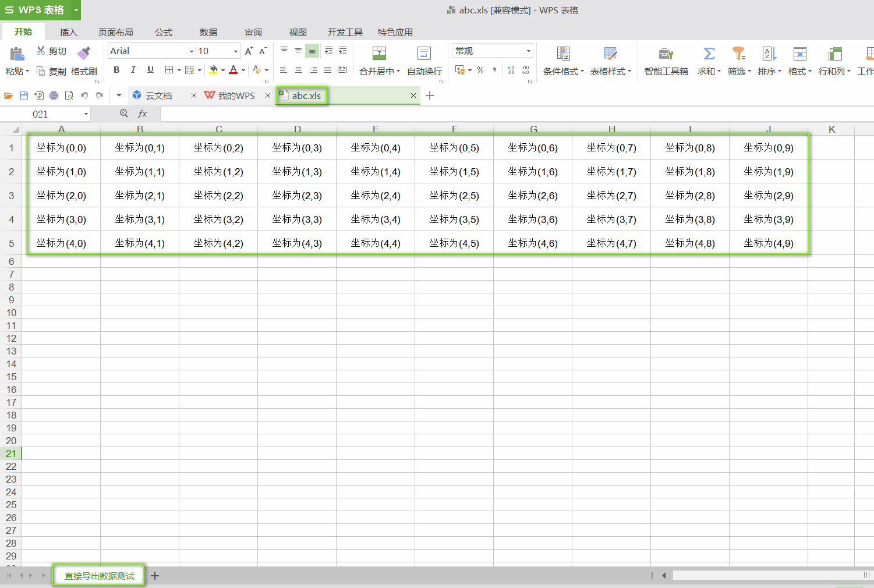874x588 pixels.
Task: Open the 筛选 filter funnel tool
Action: [738, 61]
